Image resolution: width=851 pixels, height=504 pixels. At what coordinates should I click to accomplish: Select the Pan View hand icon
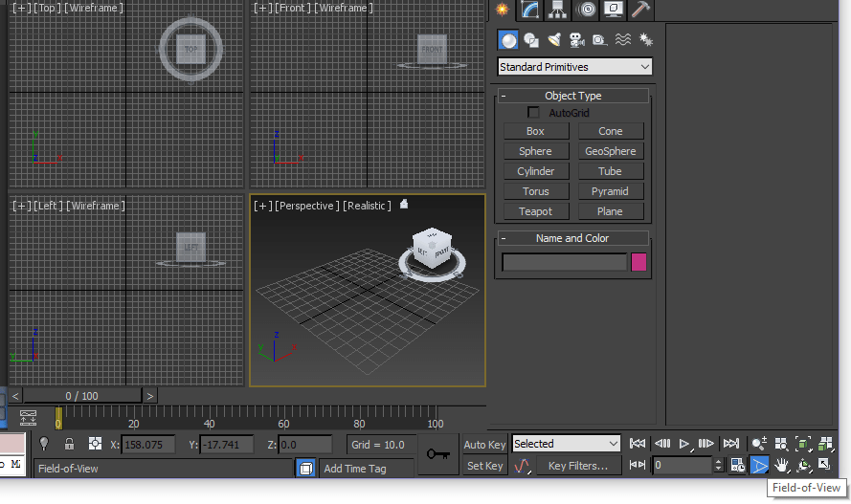tap(781, 466)
